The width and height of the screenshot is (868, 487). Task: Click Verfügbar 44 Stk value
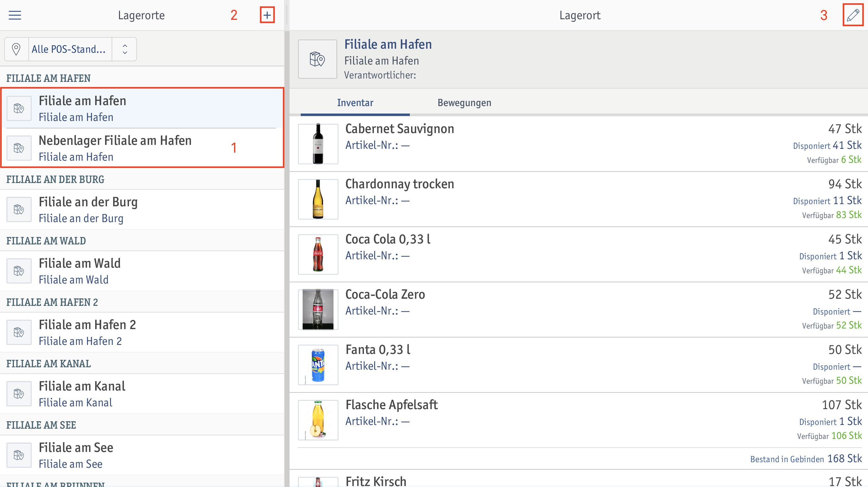point(832,270)
